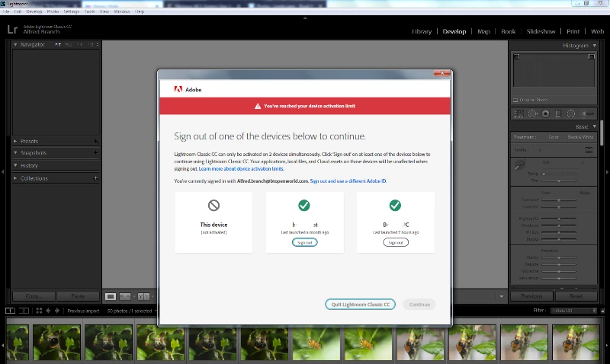Toggle histogram shadow clipping indicator
Image resolution: width=610 pixels, height=364 pixels.
(x=516, y=56)
